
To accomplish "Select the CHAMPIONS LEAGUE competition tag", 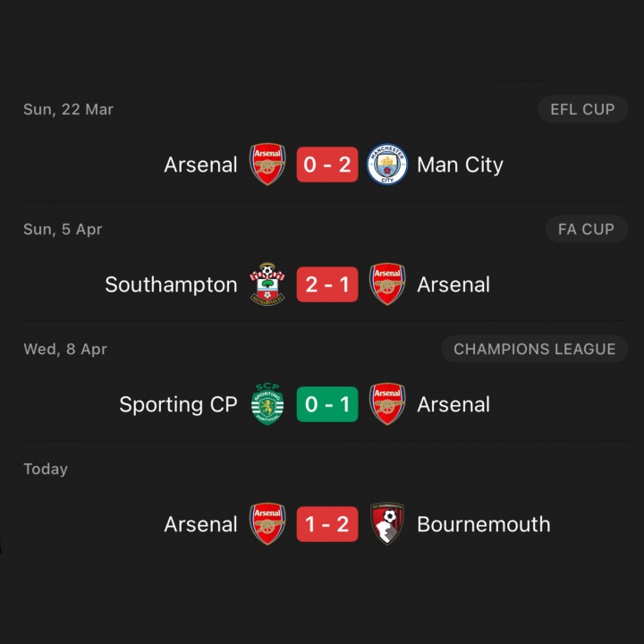I will click(534, 349).
